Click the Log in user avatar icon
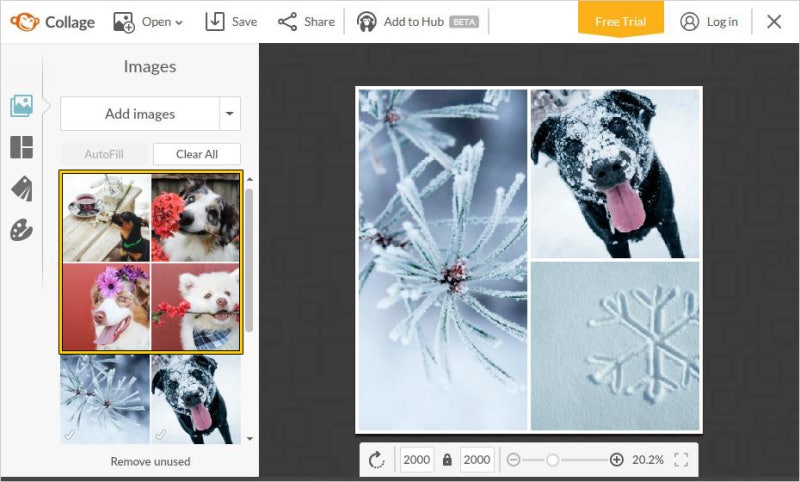800x482 pixels. pyautogui.click(x=689, y=22)
